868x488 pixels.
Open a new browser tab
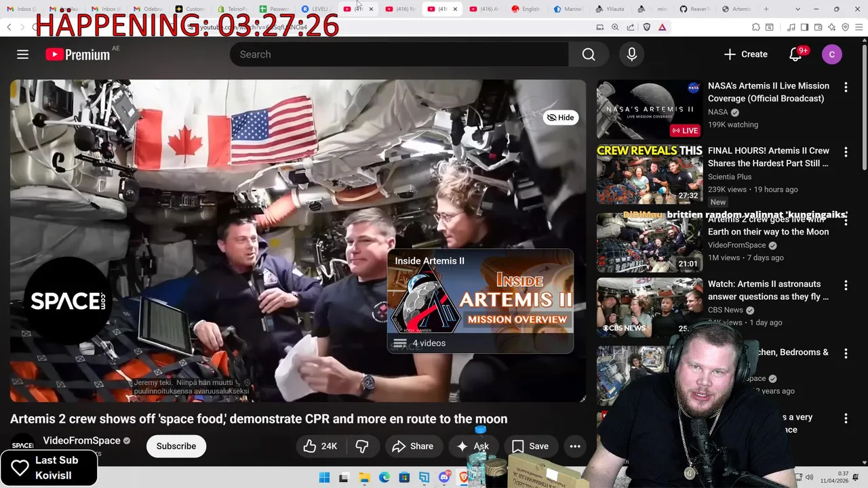(x=766, y=9)
